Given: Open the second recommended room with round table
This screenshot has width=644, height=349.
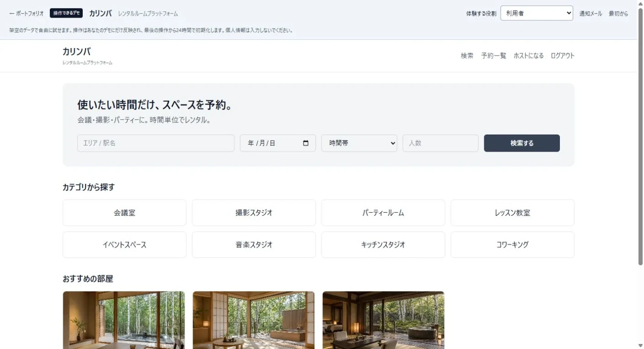Looking at the screenshot, I should pyautogui.click(x=254, y=320).
